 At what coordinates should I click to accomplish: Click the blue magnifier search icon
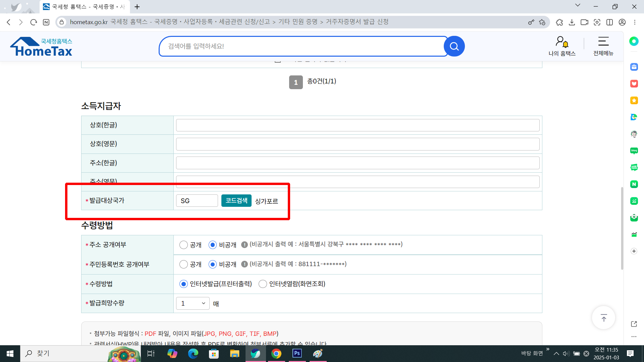454,46
